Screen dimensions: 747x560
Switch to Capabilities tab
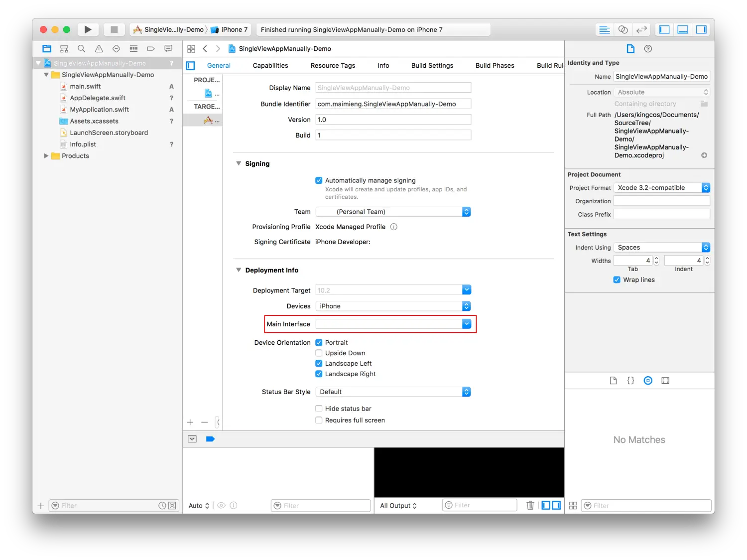(270, 65)
